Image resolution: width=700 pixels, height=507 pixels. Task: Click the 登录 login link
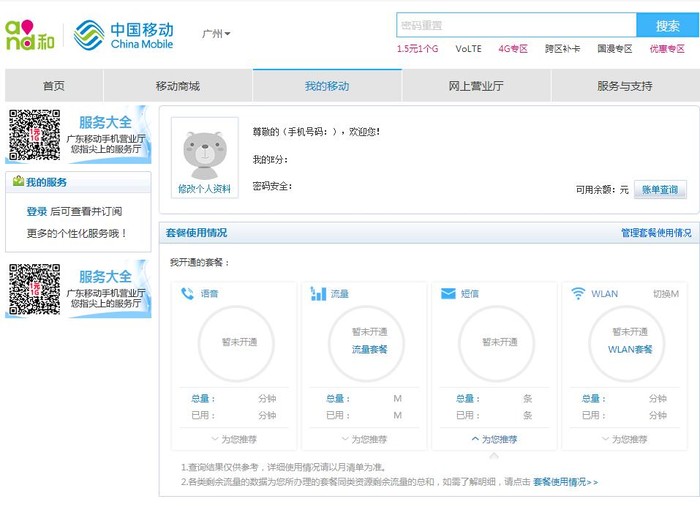(37, 212)
